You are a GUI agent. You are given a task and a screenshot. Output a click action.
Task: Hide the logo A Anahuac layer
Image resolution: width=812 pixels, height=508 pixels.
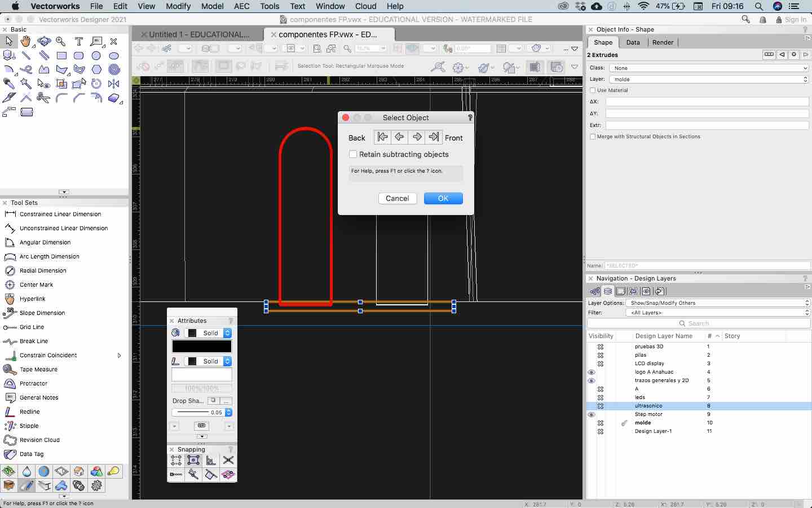(592, 372)
